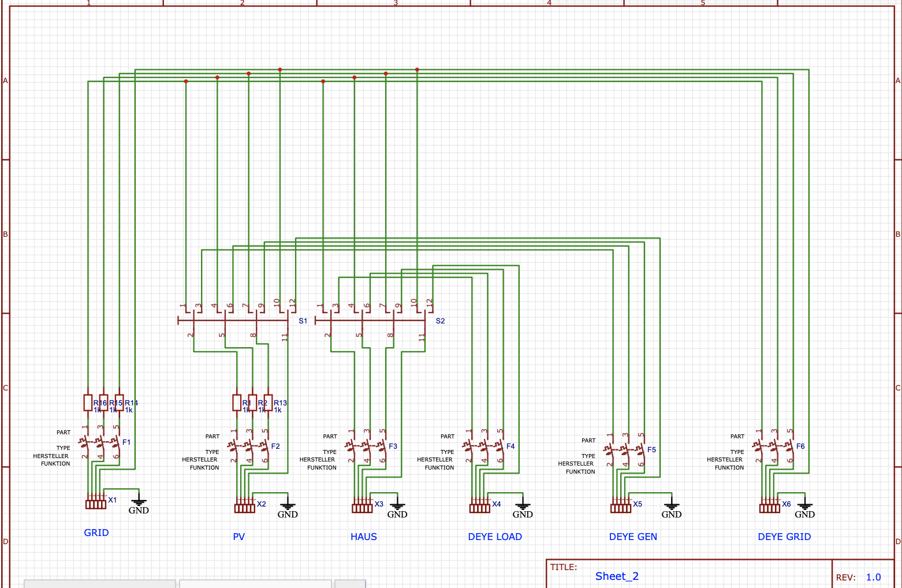Select fuse switch F3 symbol
Image resolution: width=902 pixels, height=588 pixels.
(366, 446)
